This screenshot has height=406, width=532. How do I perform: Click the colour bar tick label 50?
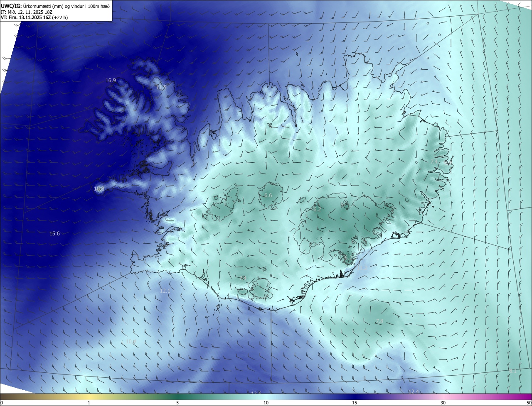point(529,403)
